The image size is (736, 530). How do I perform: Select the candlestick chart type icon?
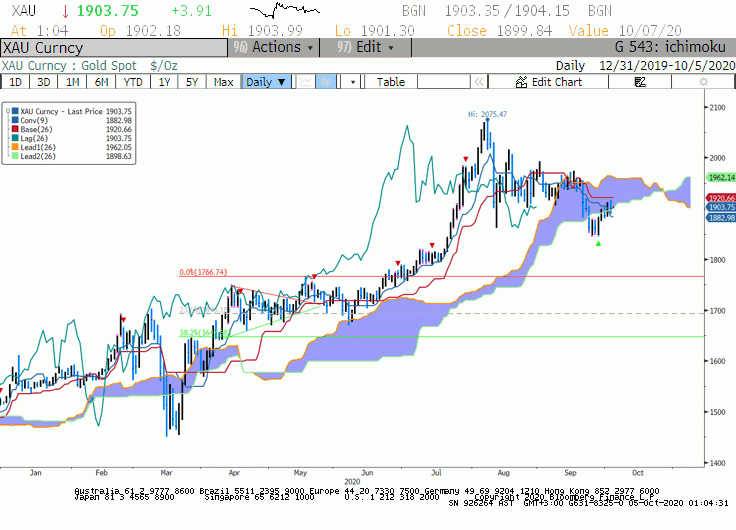pyautogui.click(x=326, y=82)
